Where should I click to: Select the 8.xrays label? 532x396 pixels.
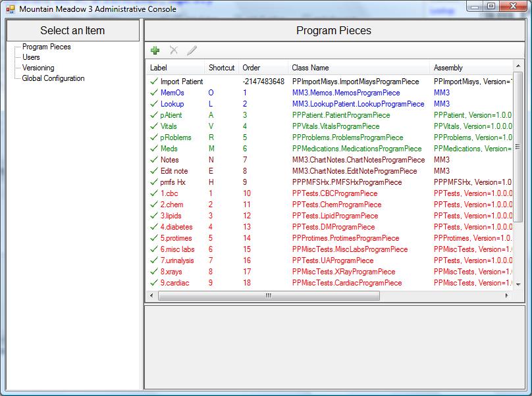171,272
